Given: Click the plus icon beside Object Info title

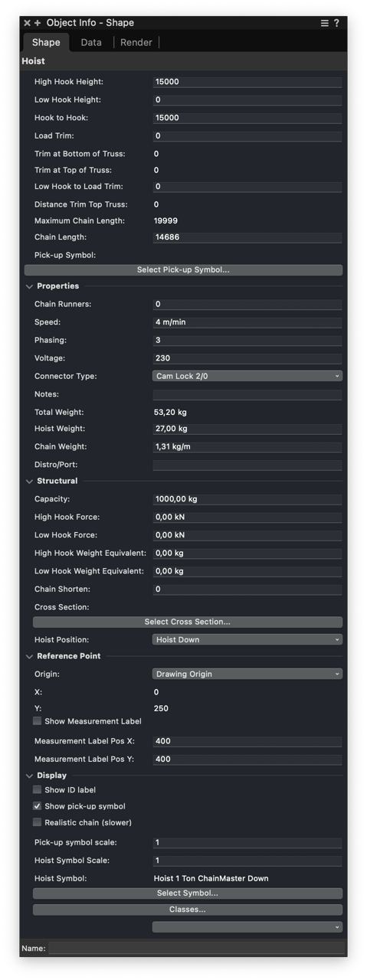Looking at the screenshot, I should pyautogui.click(x=38, y=23).
